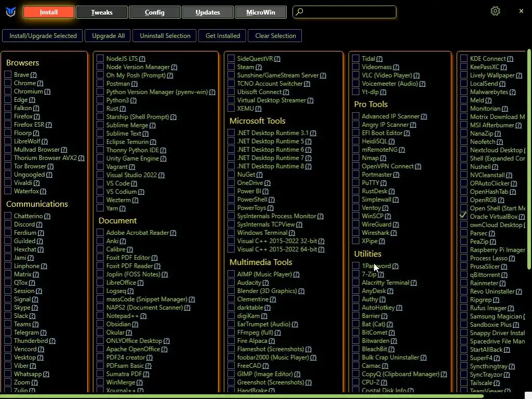Screen dimensions: 532x399
Task: Click the magnifier icon in search bar
Action: [299, 12]
